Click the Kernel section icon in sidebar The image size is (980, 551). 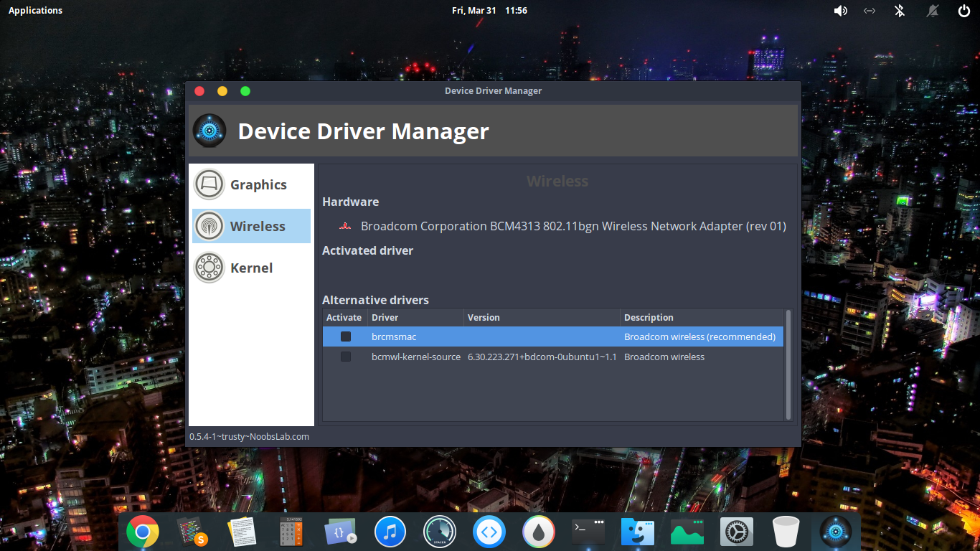(209, 268)
